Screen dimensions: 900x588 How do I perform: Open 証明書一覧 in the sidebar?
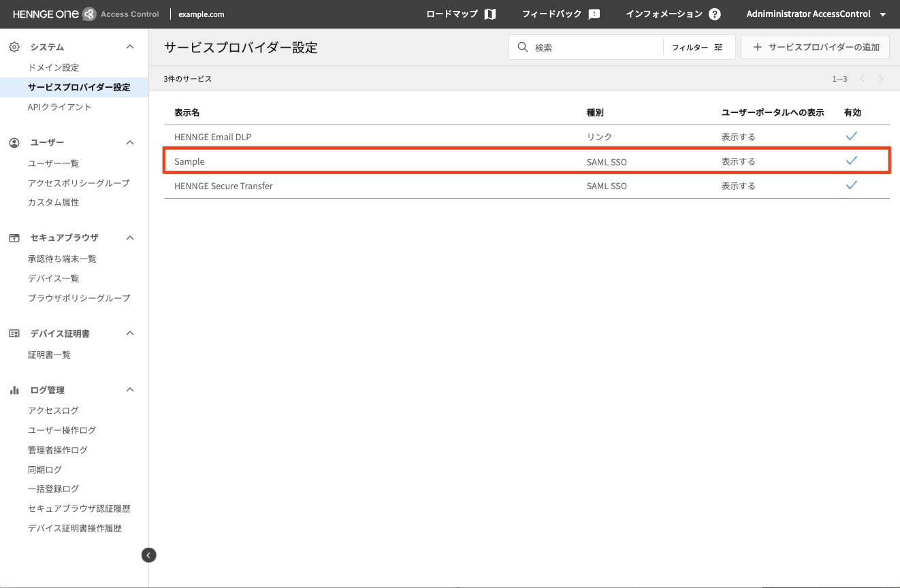pyautogui.click(x=49, y=355)
